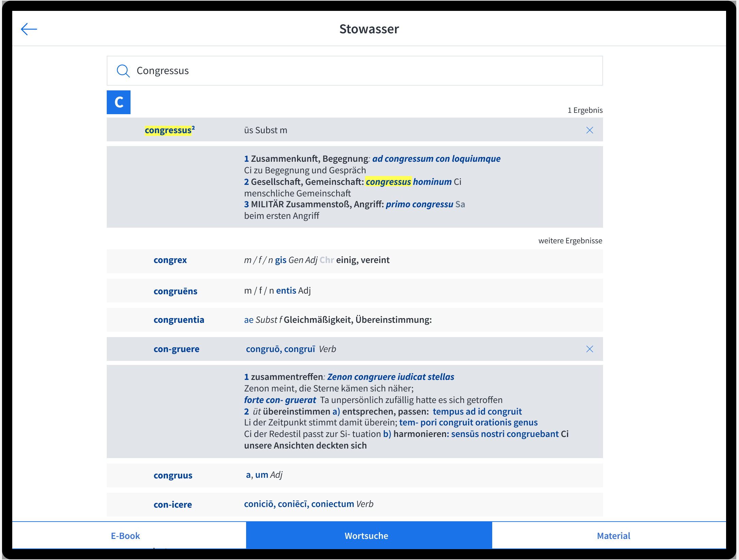Image resolution: width=739 pixels, height=560 pixels.
Task: Close the expanded con-gruere entry
Action: (589, 349)
